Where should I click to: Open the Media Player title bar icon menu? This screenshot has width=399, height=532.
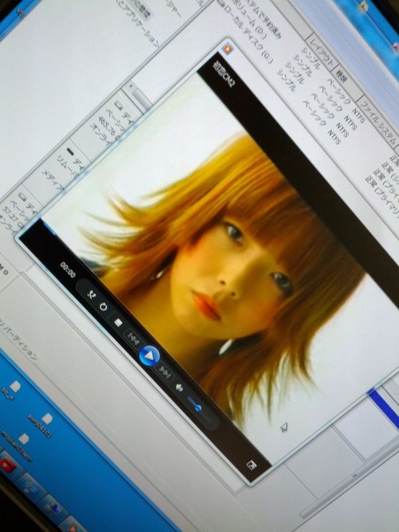[227, 49]
